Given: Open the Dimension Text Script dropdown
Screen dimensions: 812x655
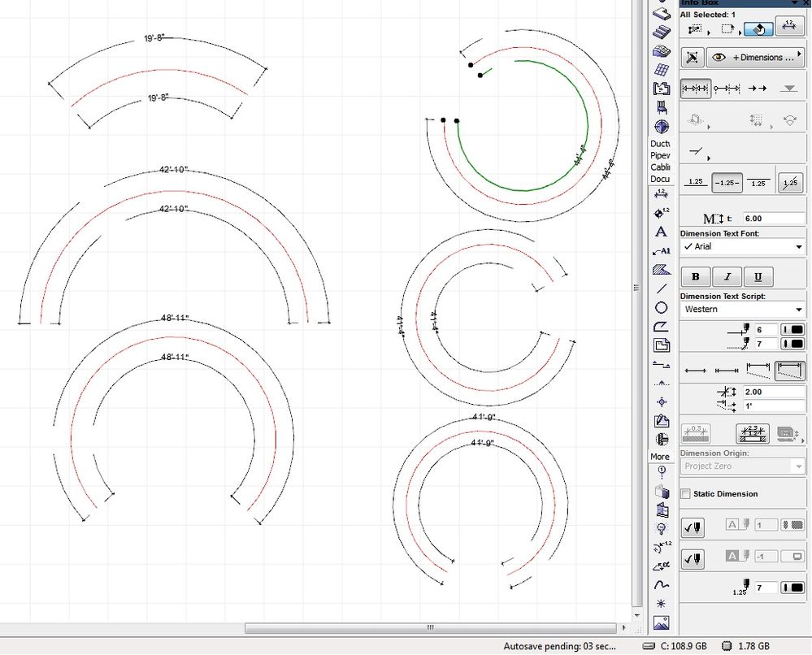Looking at the screenshot, I should pyautogui.click(x=742, y=310).
